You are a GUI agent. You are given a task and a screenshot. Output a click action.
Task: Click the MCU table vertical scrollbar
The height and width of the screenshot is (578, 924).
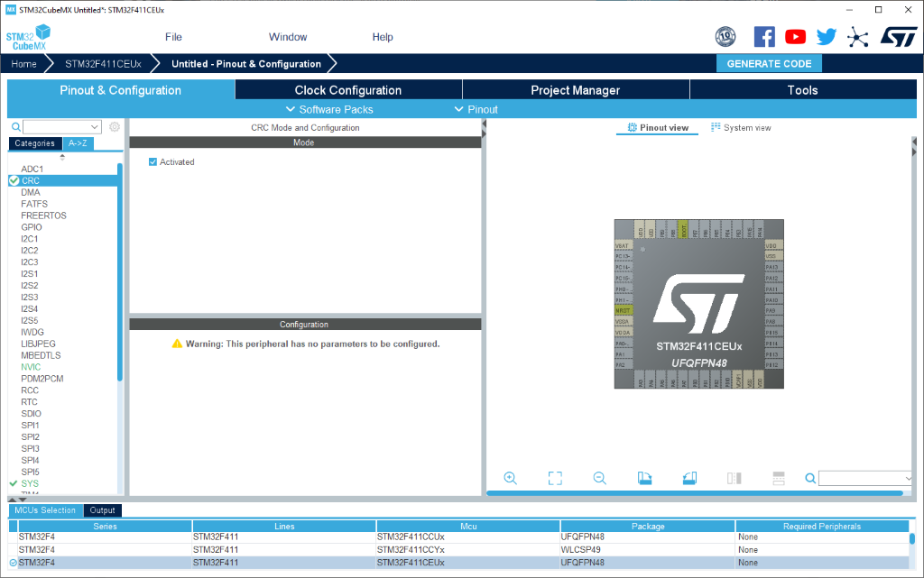912,538
